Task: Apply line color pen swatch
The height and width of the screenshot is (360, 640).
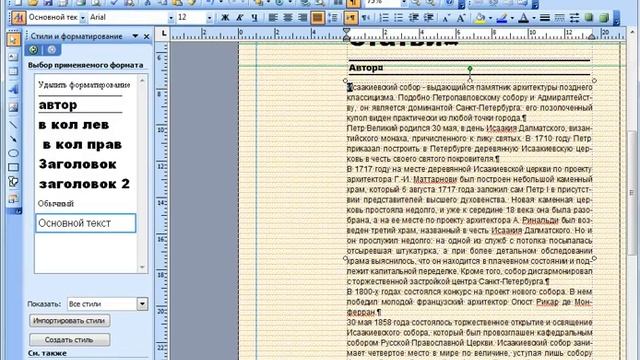Action: tap(502, 18)
